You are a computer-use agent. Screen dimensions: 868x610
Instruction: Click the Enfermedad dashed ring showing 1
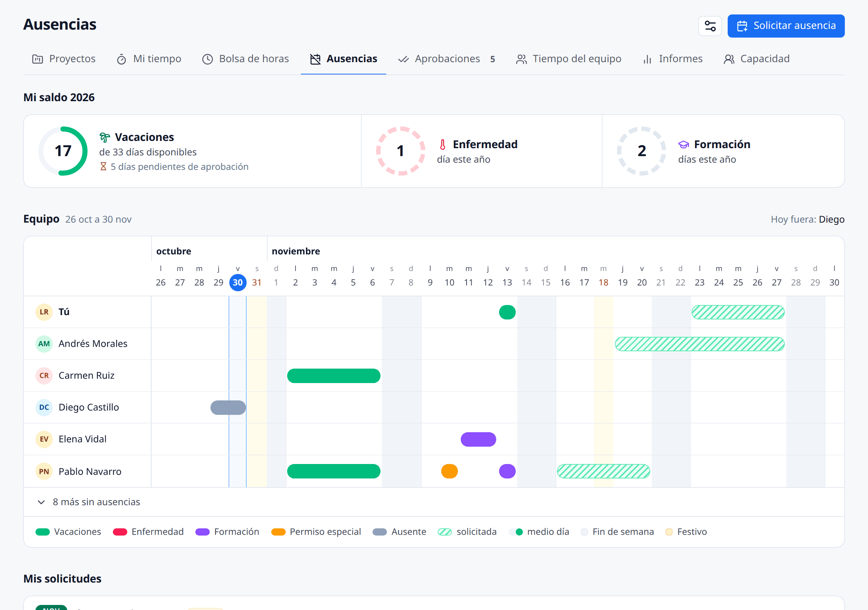400,151
